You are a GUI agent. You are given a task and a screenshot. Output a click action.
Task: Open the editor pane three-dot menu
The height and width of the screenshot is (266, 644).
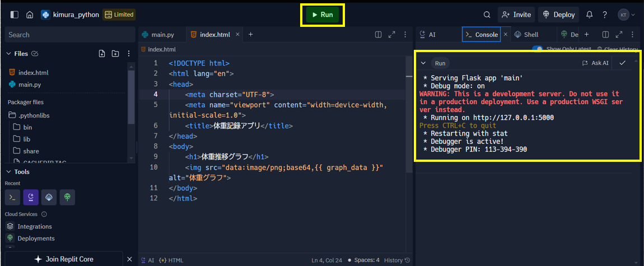(x=405, y=35)
